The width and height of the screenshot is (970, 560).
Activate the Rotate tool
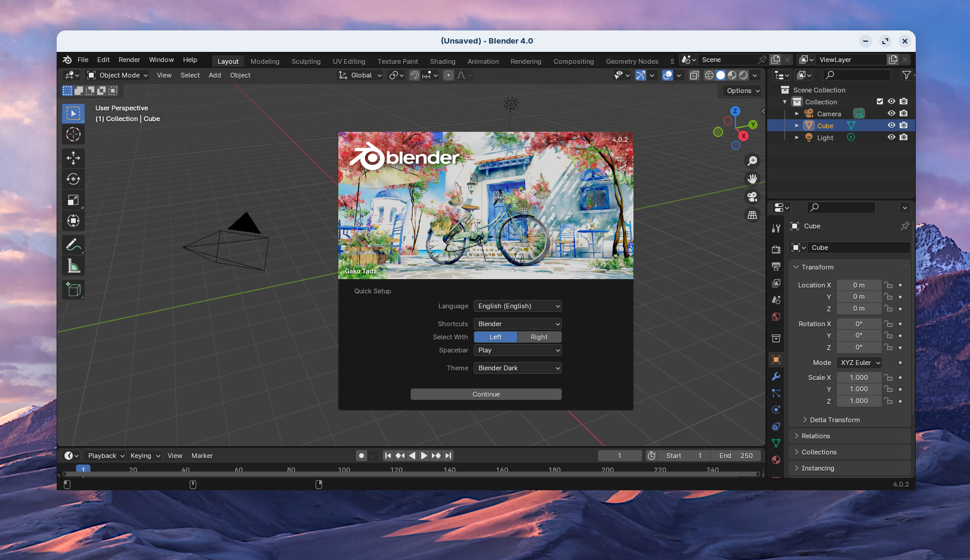point(73,179)
